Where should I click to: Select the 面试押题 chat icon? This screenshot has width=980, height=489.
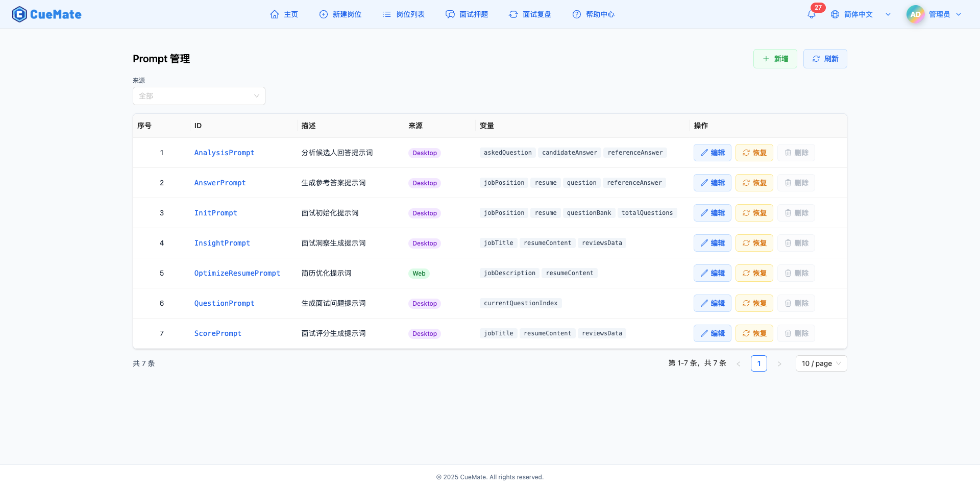coord(450,14)
